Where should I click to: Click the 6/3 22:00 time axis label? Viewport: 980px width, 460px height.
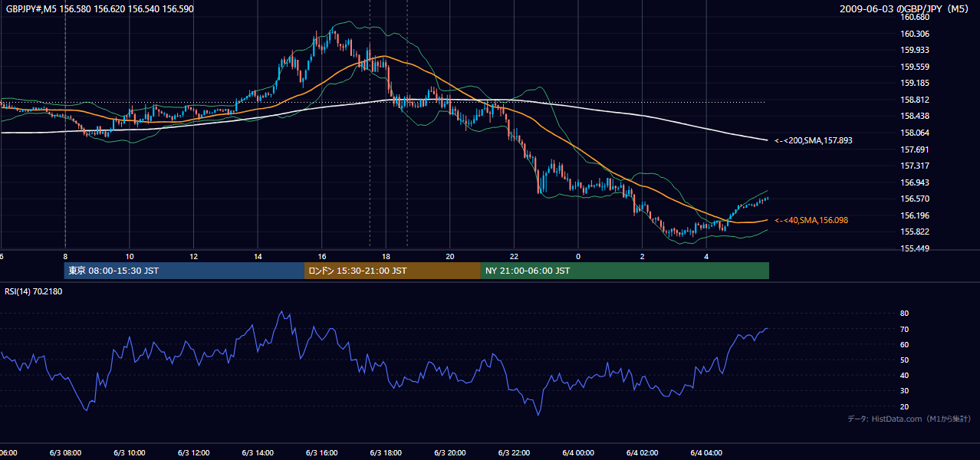[515, 453]
